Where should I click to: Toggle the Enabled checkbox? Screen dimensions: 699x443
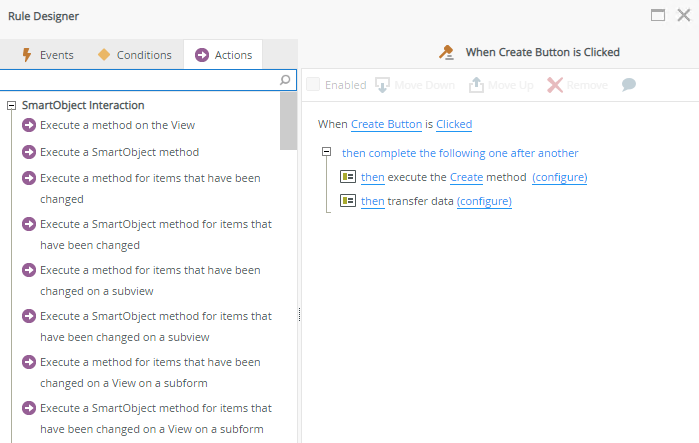click(x=313, y=85)
